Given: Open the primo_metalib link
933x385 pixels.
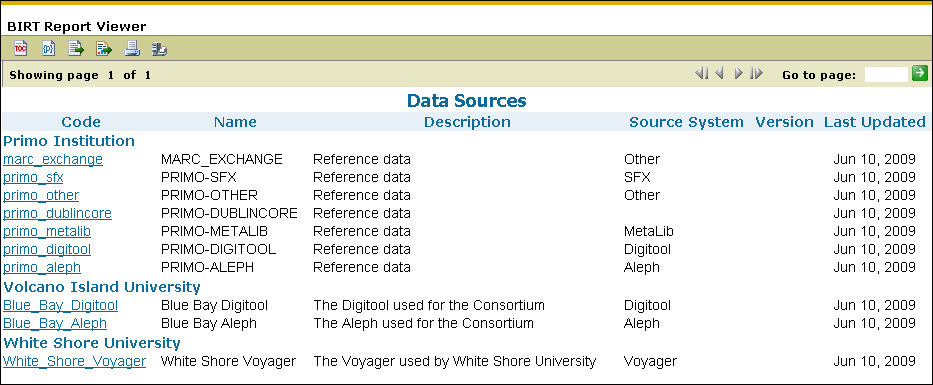Looking at the screenshot, I should tap(47, 231).
